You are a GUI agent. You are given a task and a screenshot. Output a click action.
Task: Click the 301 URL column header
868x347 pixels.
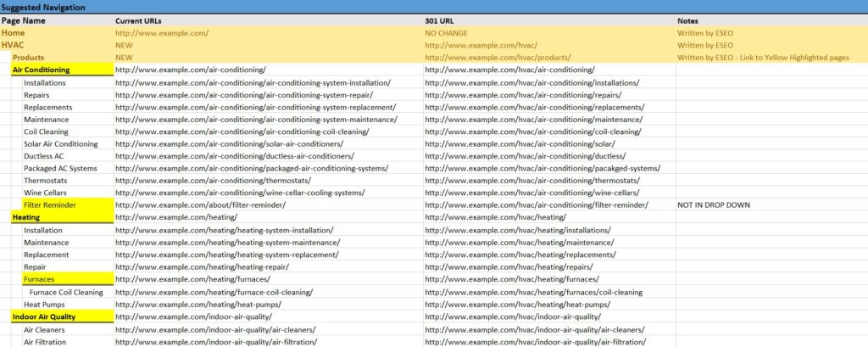coord(442,20)
